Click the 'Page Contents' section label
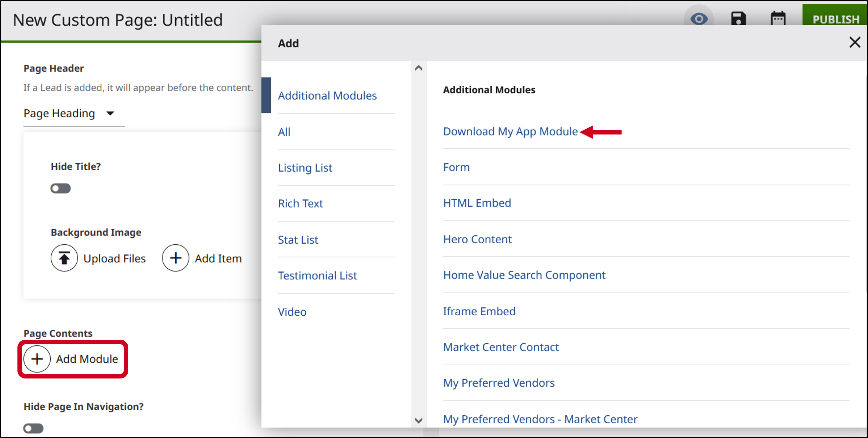The height and width of the screenshot is (438, 868). coord(58,333)
